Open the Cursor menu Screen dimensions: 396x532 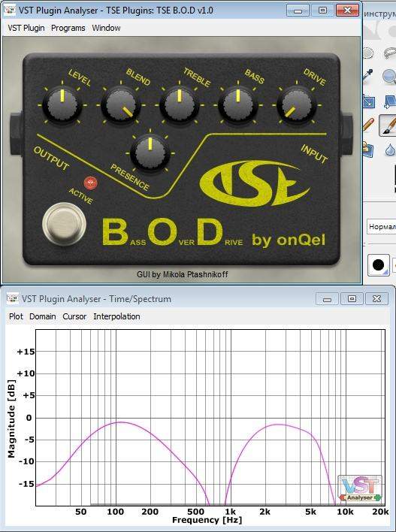click(x=74, y=316)
